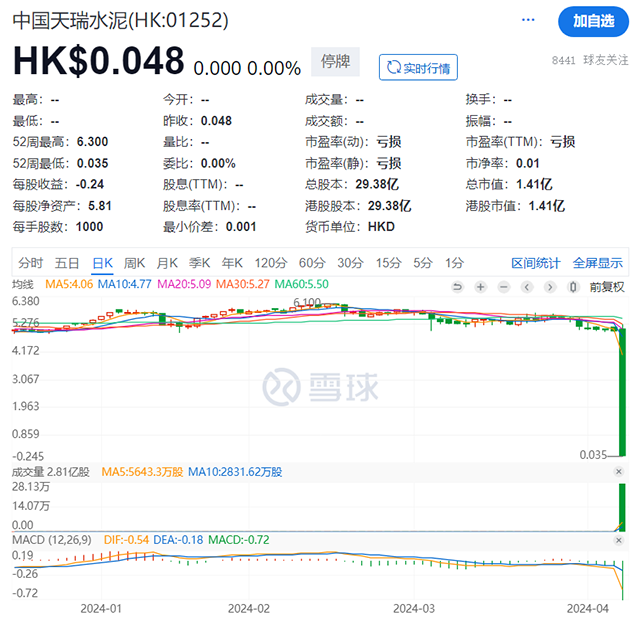This screenshot has height=618, width=640.
Task: Click the tall green volume bar
Action: click(x=622, y=507)
